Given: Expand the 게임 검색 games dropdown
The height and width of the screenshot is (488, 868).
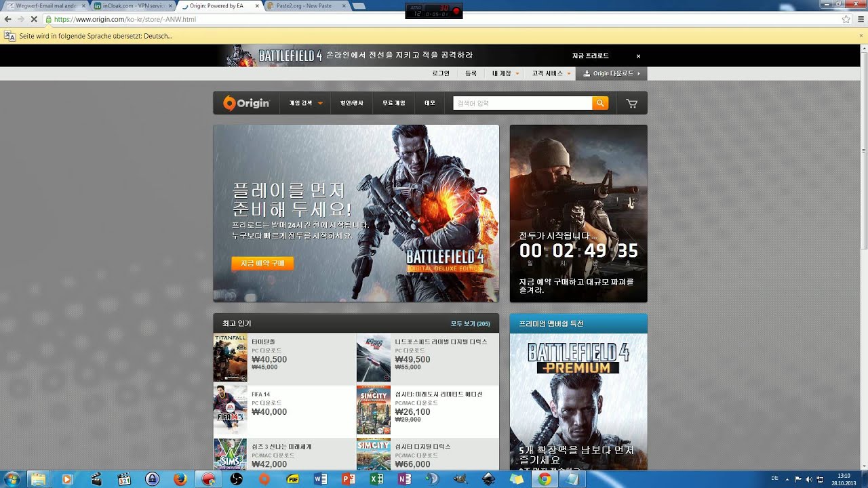Looking at the screenshot, I should tap(306, 103).
